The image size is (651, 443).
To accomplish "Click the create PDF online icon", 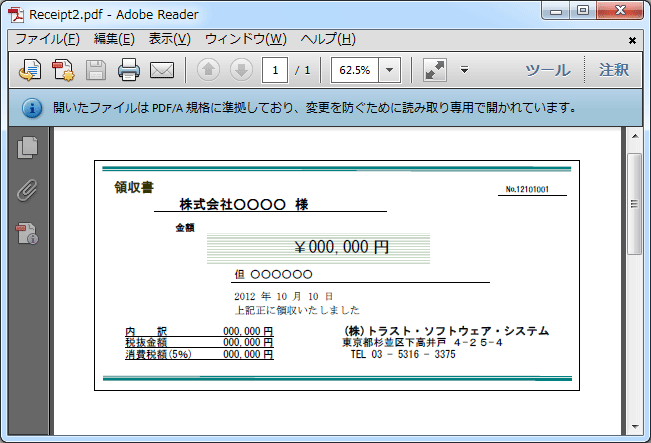I will tap(30, 70).
